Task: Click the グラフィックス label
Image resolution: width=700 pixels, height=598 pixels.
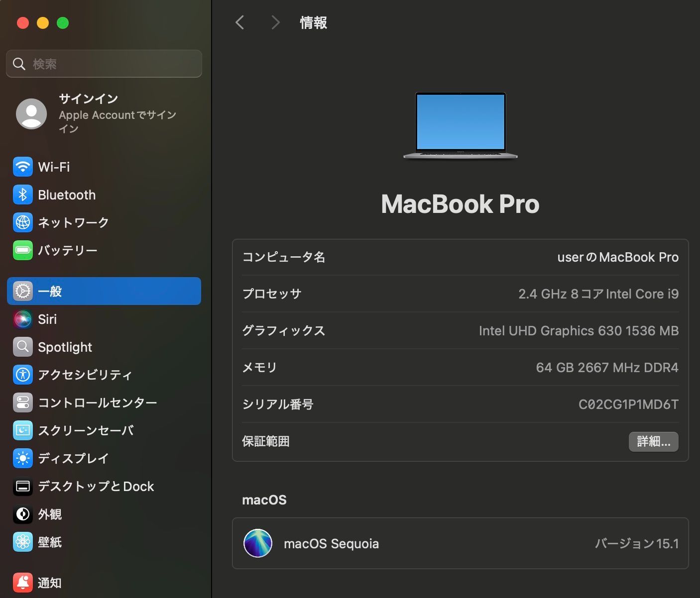Action: (x=284, y=331)
